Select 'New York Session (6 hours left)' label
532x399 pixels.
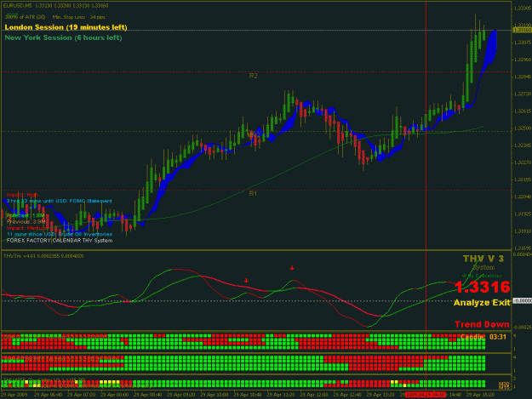[x=63, y=37]
